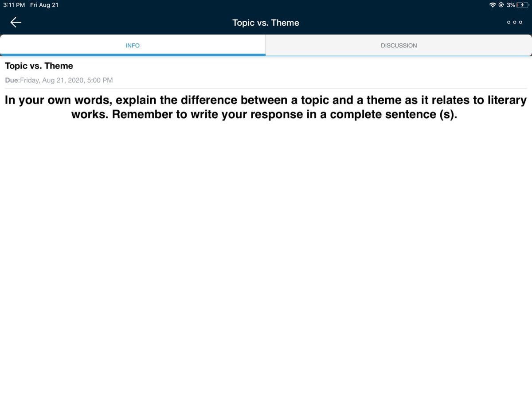Switch to the DISCUSSION tab
The width and height of the screenshot is (532, 399).
point(399,45)
